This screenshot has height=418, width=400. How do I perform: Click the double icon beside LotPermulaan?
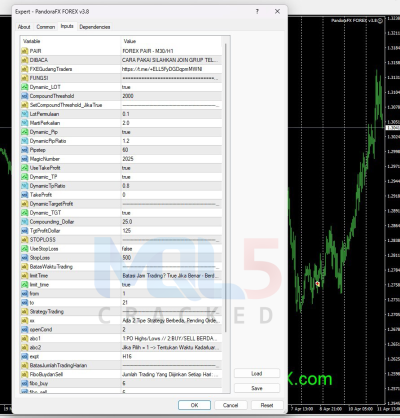pos(25,114)
